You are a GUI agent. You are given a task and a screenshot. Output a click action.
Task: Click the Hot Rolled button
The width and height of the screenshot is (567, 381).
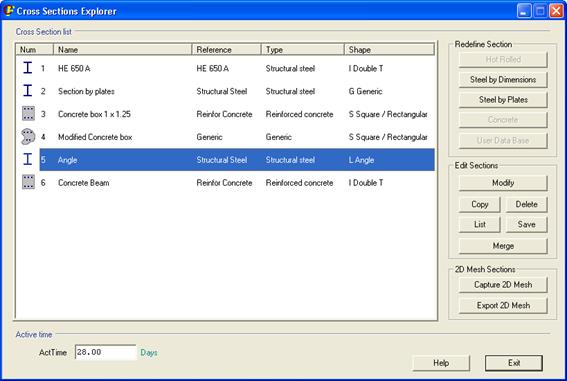click(503, 60)
